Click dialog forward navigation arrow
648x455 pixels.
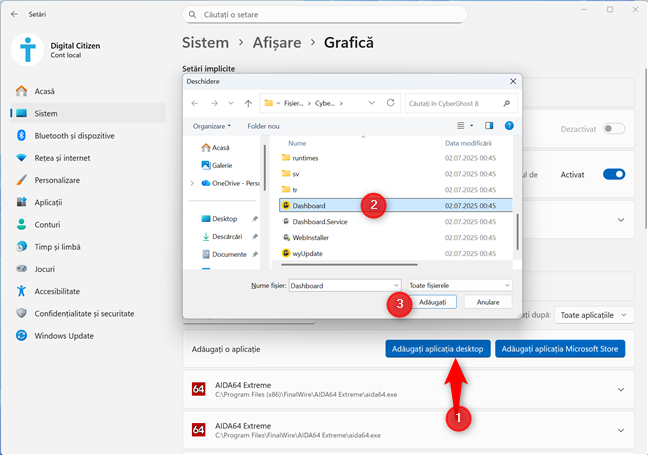214,103
